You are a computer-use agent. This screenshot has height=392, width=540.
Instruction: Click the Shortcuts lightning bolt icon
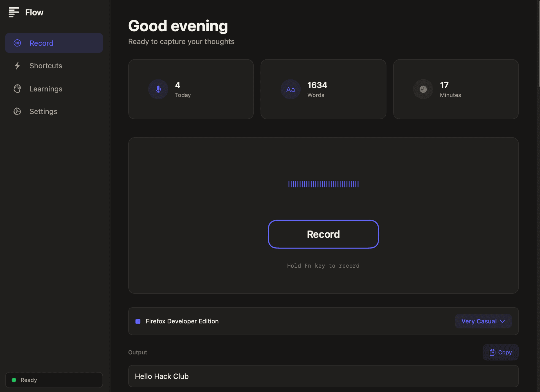(17, 66)
